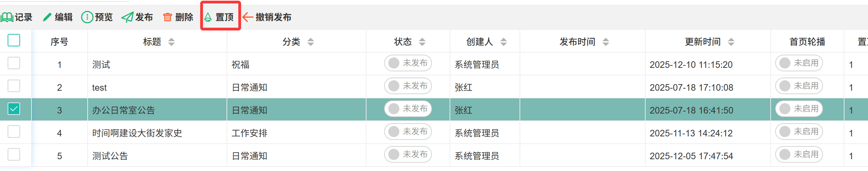This screenshot has width=868, height=171.
Task: Sort by 状态 column arrows
Action: coord(422,42)
